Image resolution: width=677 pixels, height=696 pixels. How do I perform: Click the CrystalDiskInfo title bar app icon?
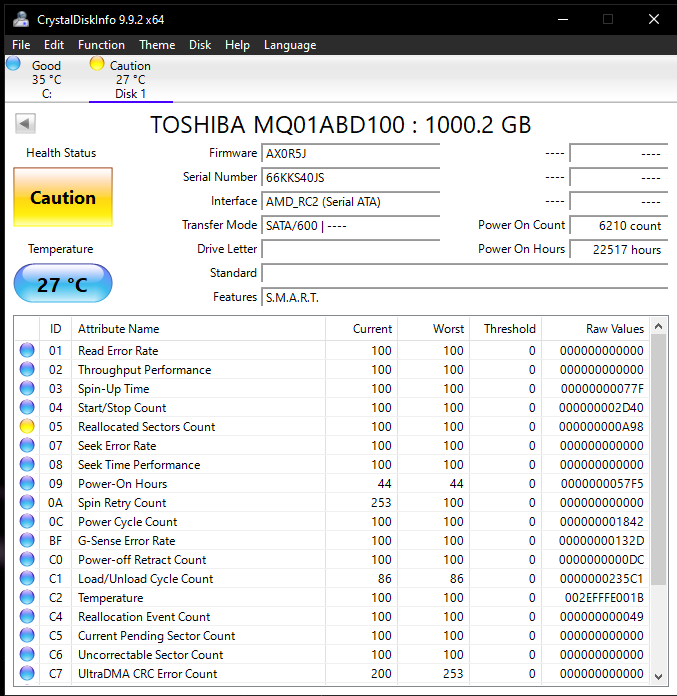[x=20, y=19]
